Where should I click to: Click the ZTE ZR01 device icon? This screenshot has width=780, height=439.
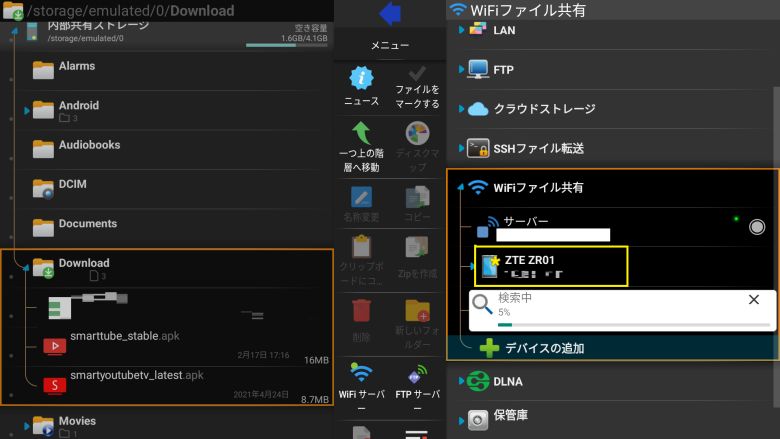pyautogui.click(x=490, y=266)
